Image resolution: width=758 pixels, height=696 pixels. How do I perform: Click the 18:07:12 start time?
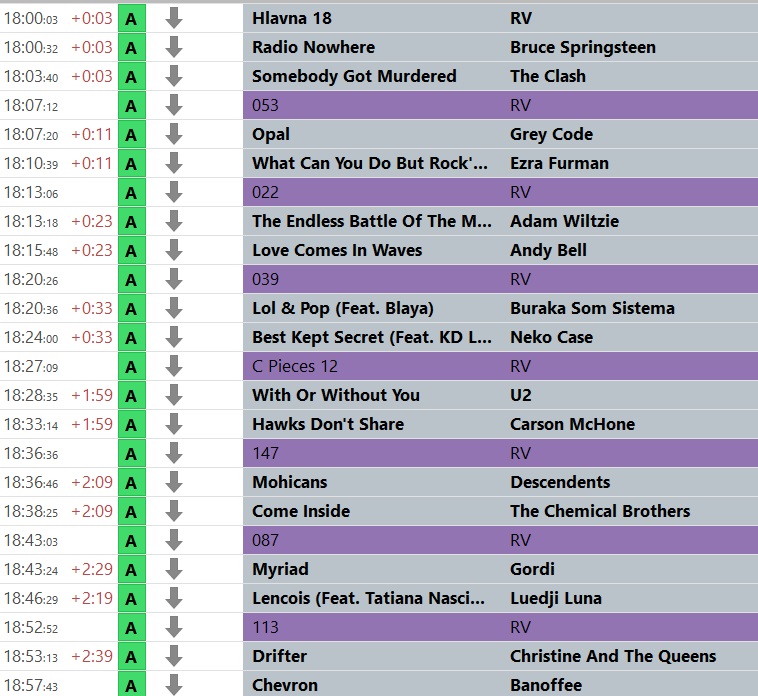[x=31, y=106]
